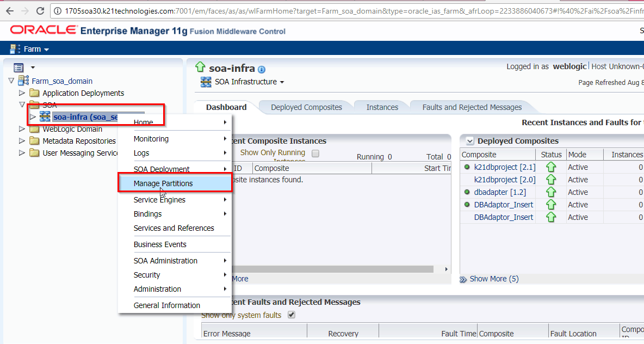Click the soa-infra node icon in tree
Screen dimensions: 644x344
[45, 116]
